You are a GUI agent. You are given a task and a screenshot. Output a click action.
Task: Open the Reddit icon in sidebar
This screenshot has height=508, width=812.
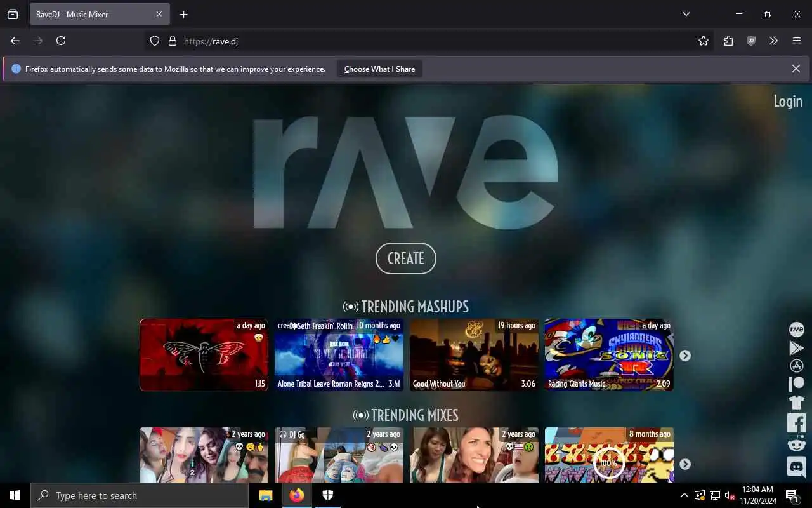point(796,444)
